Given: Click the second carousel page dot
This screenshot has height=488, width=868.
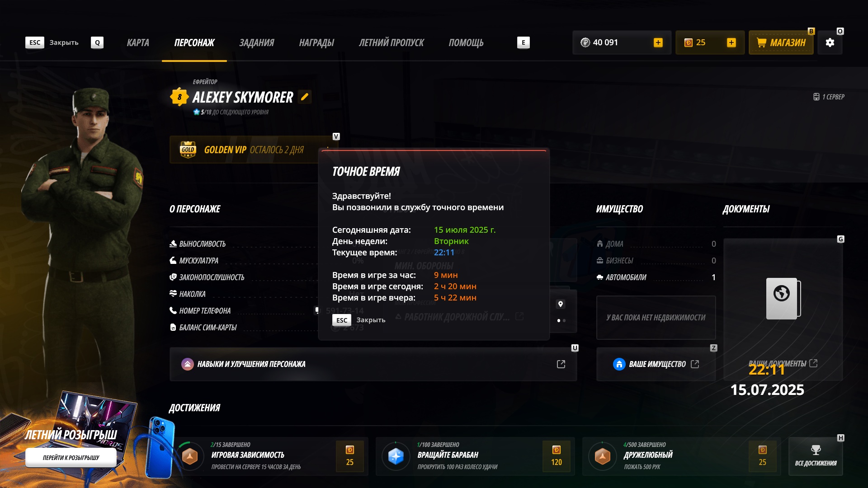Looking at the screenshot, I should tap(564, 320).
